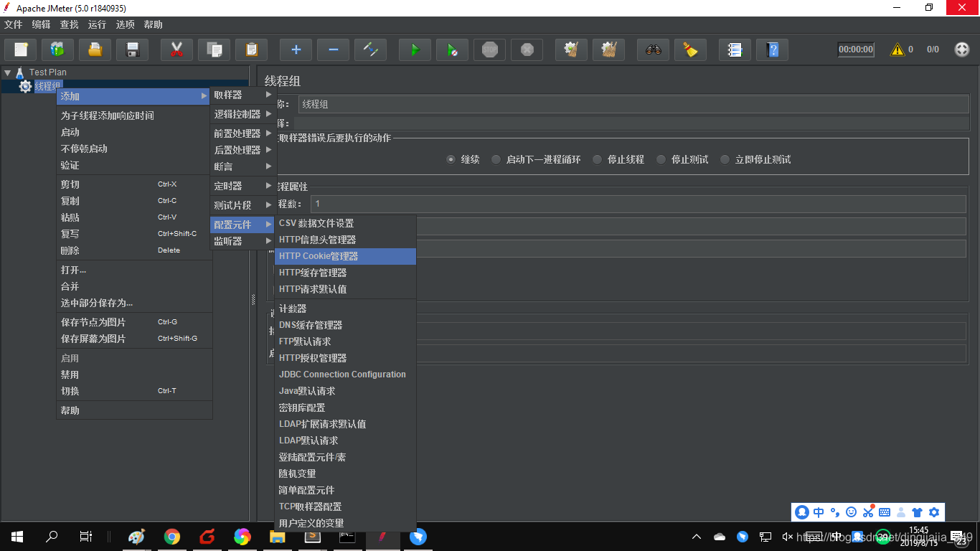Viewport: 980px width, 551px height.
Task: Click 为子线程添加响应时间 context menu entry
Action: 134,116
